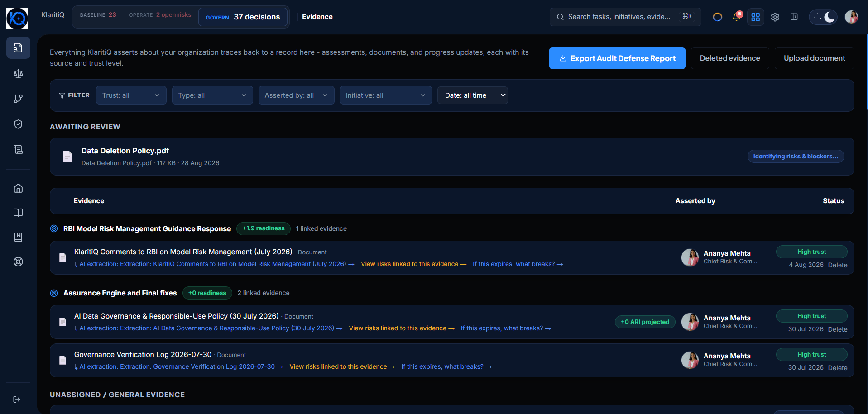The height and width of the screenshot is (414, 868).
Task: Toggle the side panel layout icon
Action: pos(794,17)
